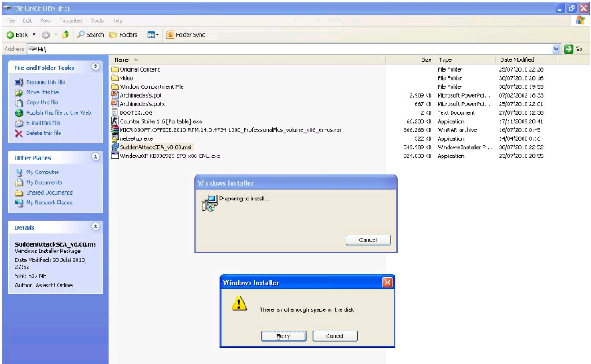Click the My Computer icon in Other Places
The height and width of the screenshot is (364, 591).
pos(19,173)
